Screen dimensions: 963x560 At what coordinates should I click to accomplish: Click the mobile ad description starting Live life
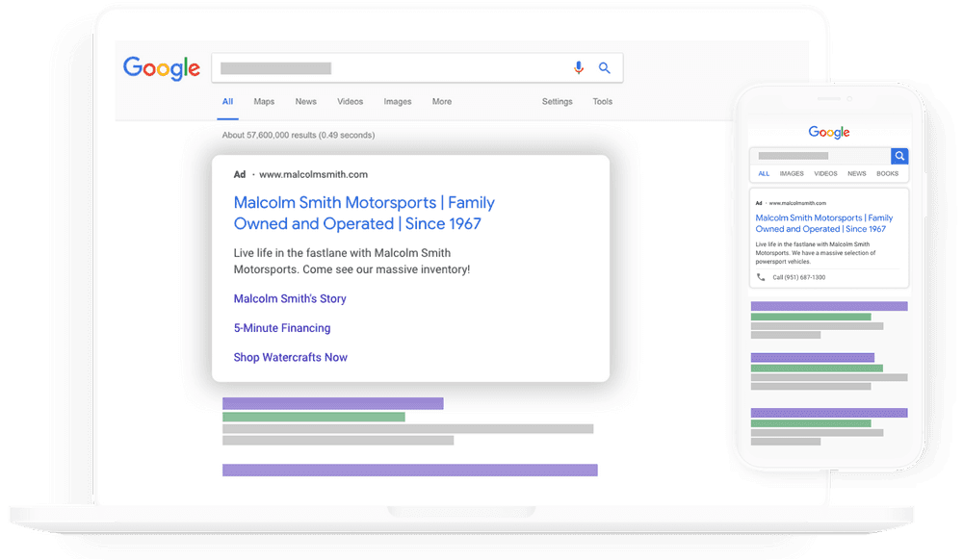(x=816, y=253)
